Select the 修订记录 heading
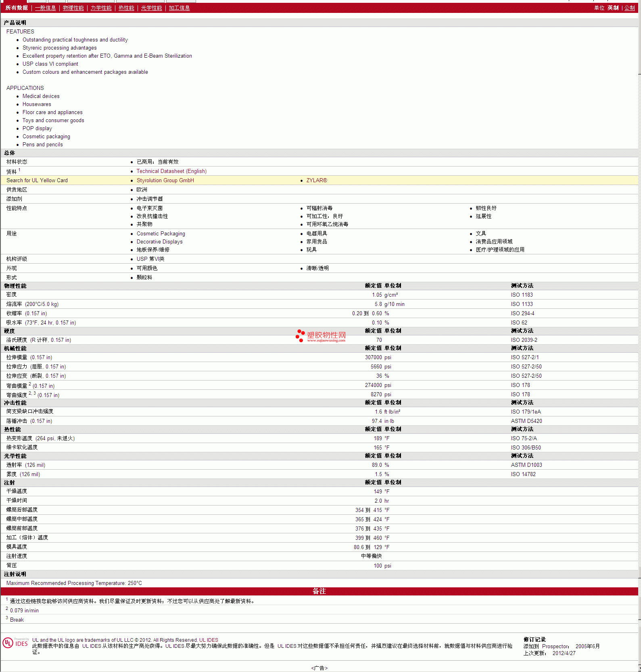 [x=535, y=640]
